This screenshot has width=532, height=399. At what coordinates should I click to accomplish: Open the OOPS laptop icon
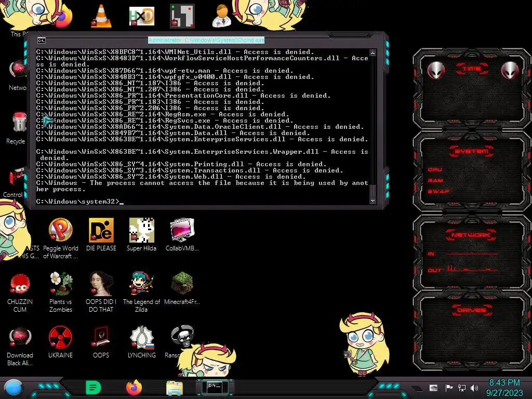(x=101, y=342)
